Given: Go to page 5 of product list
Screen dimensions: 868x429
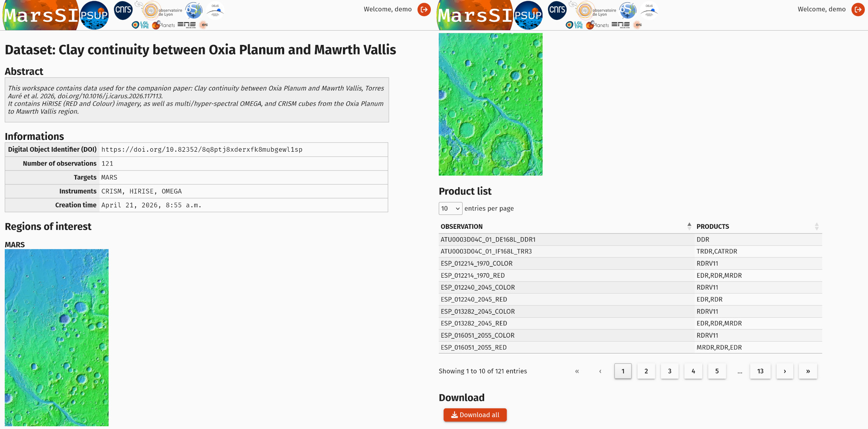Looking at the screenshot, I should 717,371.
